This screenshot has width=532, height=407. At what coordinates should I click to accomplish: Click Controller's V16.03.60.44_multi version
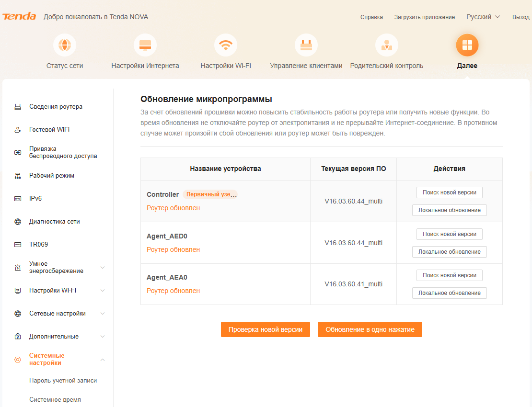click(353, 201)
